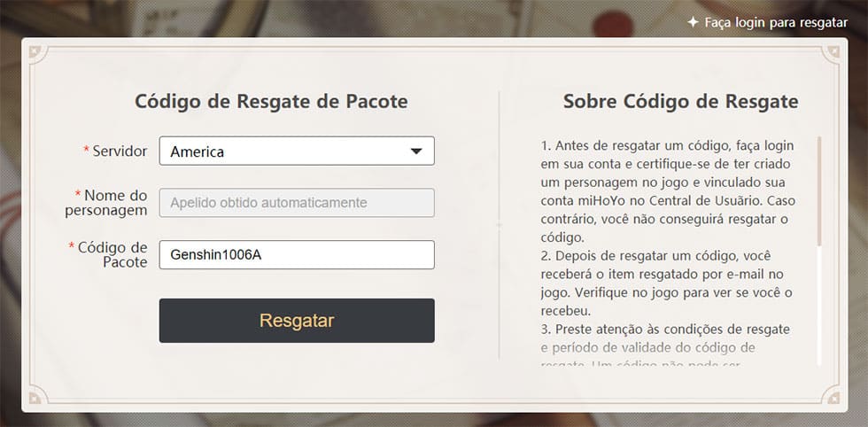The height and width of the screenshot is (427, 868).
Task: Open the "Faça login para resgatar" link
Action: pyautogui.click(x=776, y=22)
